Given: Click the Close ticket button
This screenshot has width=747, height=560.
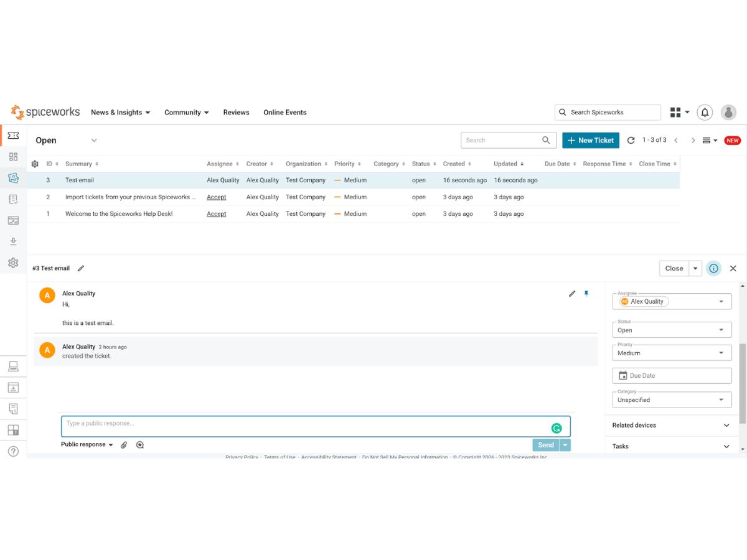Looking at the screenshot, I should pyautogui.click(x=674, y=269).
